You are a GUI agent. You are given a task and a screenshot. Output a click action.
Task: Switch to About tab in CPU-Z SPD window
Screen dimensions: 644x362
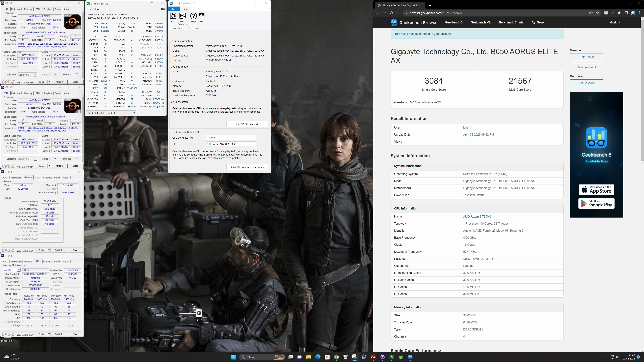point(66,262)
